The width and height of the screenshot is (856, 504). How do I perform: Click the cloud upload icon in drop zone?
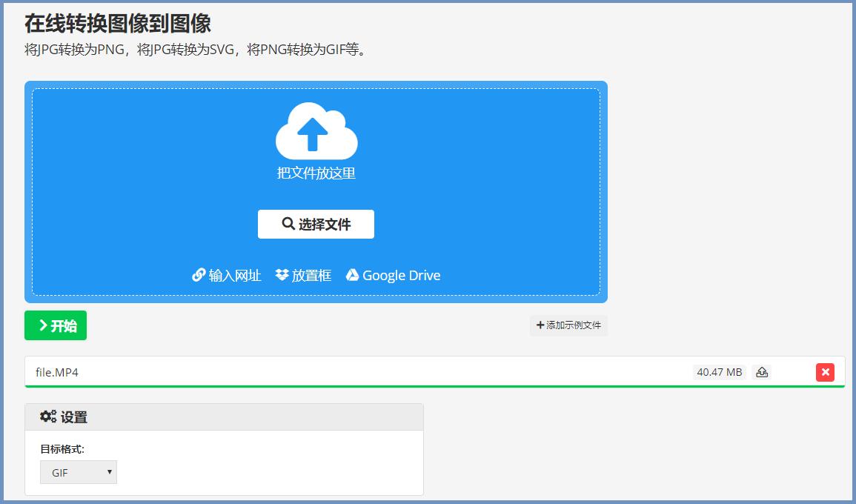pos(316,130)
